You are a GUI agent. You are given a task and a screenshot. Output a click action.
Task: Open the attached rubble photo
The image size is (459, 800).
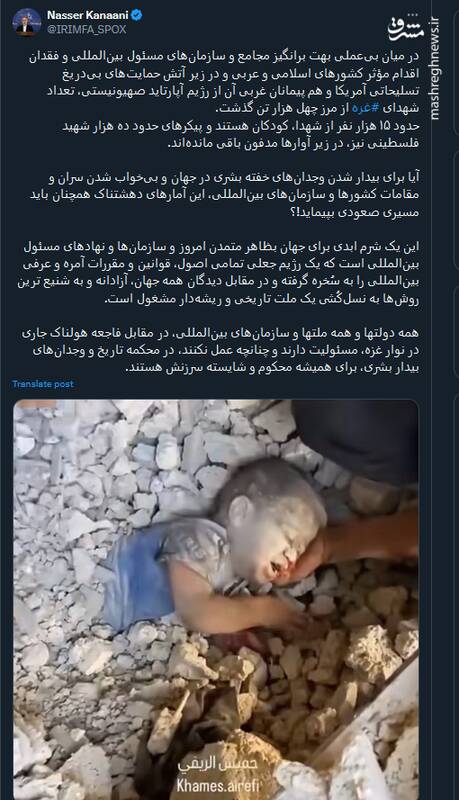pyautogui.click(x=216, y=599)
